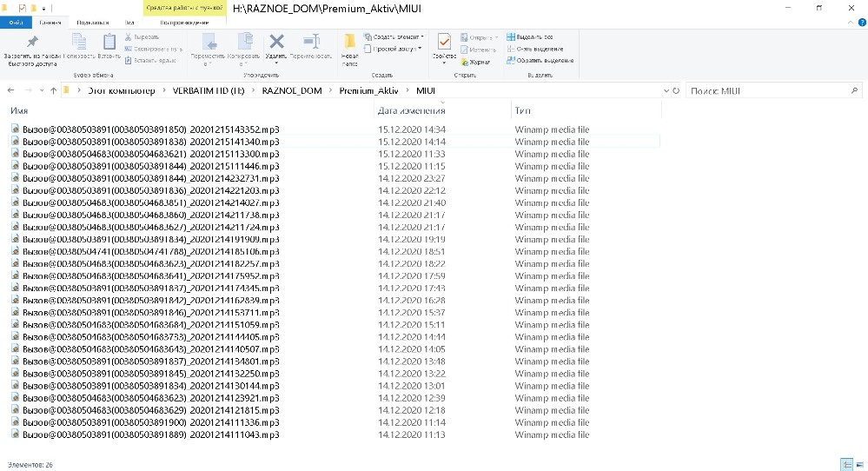The width and height of the screenshot is (868, 471).
Task: Expand the Создать элемент (New item) dropdown
Action: click(x=422, y=37)
